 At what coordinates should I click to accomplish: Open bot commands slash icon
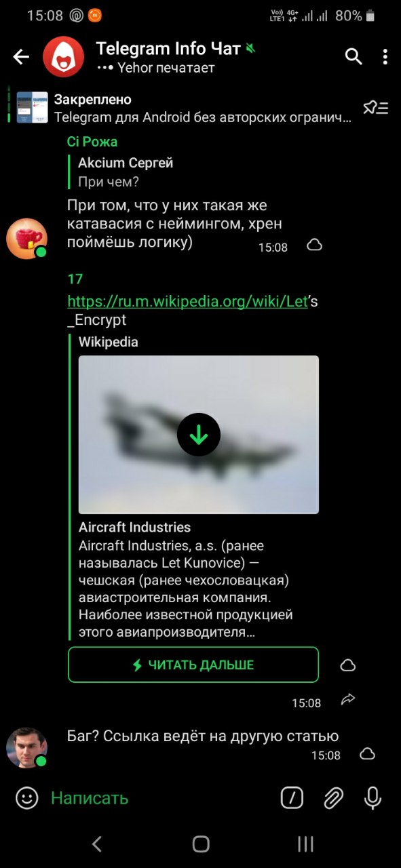click(x=292, y=798)
